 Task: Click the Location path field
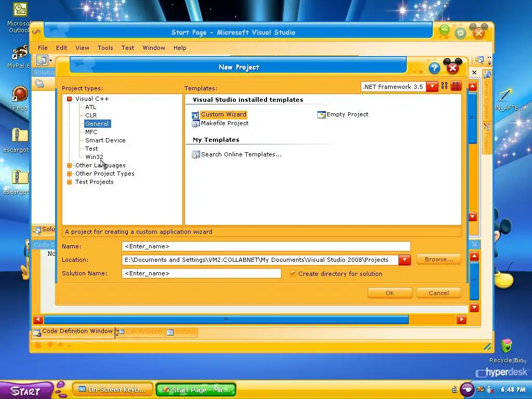pos(260,260)
